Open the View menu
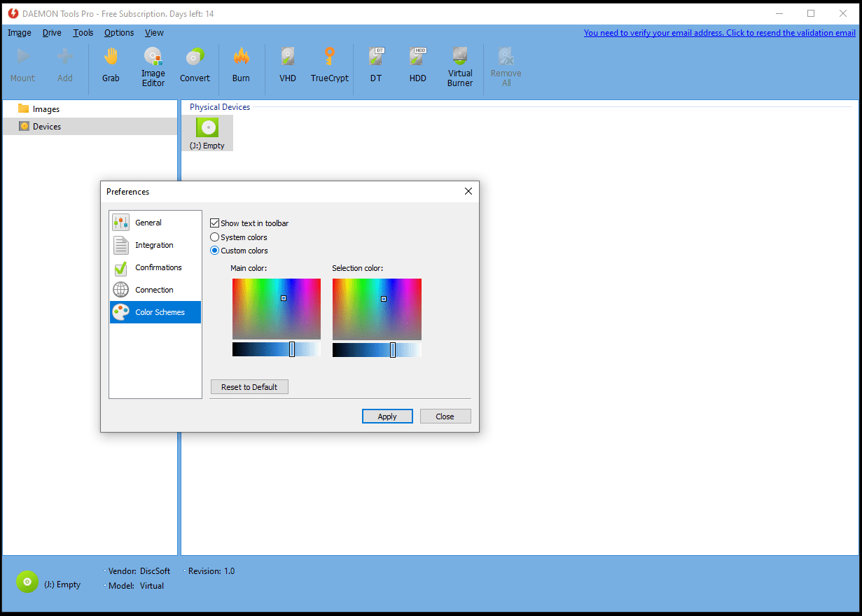The height and width of the screenshot is (616, 862). point(154,33)
